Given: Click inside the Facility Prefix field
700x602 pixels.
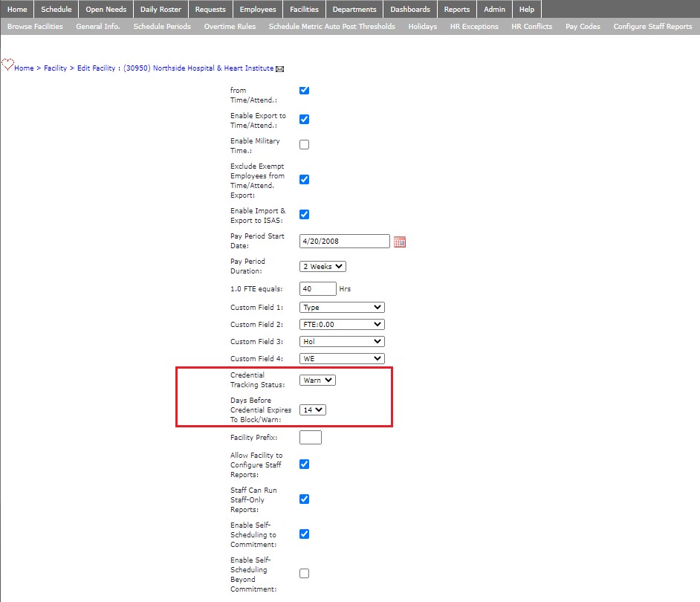Looking at the screenshot, I should (x=310, y=437).
